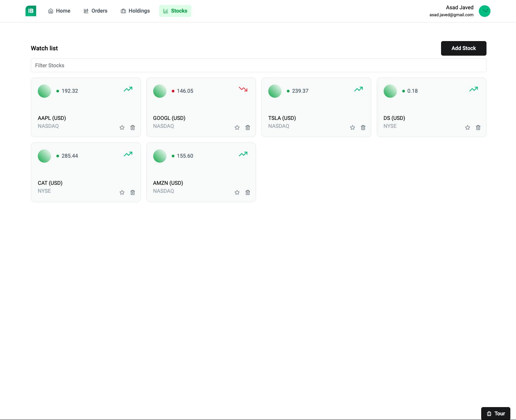
Task: Click the GOOGL (USD) label
Action: click(x=169, y=118)
